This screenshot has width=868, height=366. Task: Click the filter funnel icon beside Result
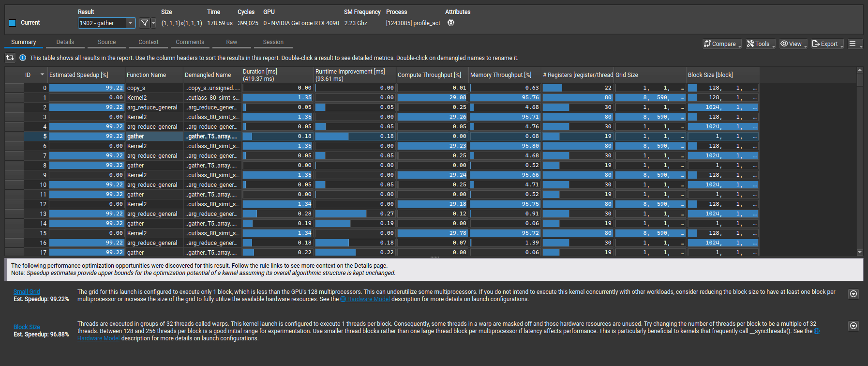[x=144, y=23]
